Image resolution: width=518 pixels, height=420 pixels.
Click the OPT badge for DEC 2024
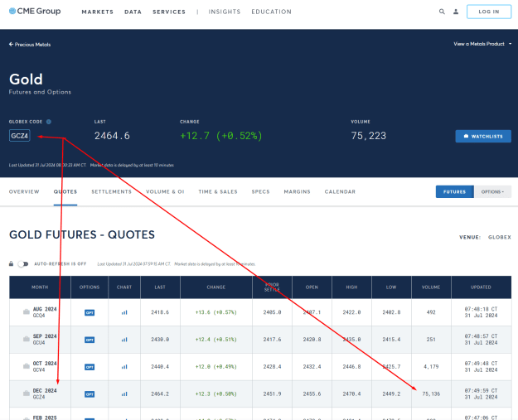90,394
